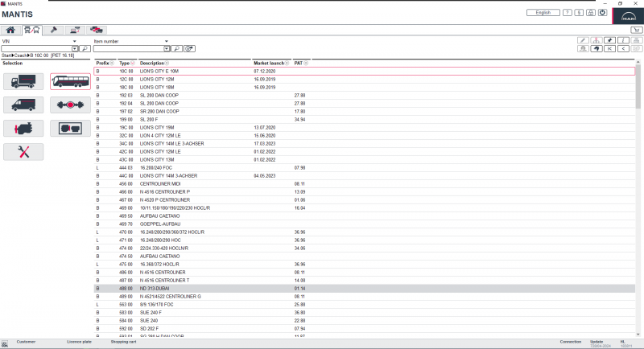Open the English language selector

click(x=543, y=13)
